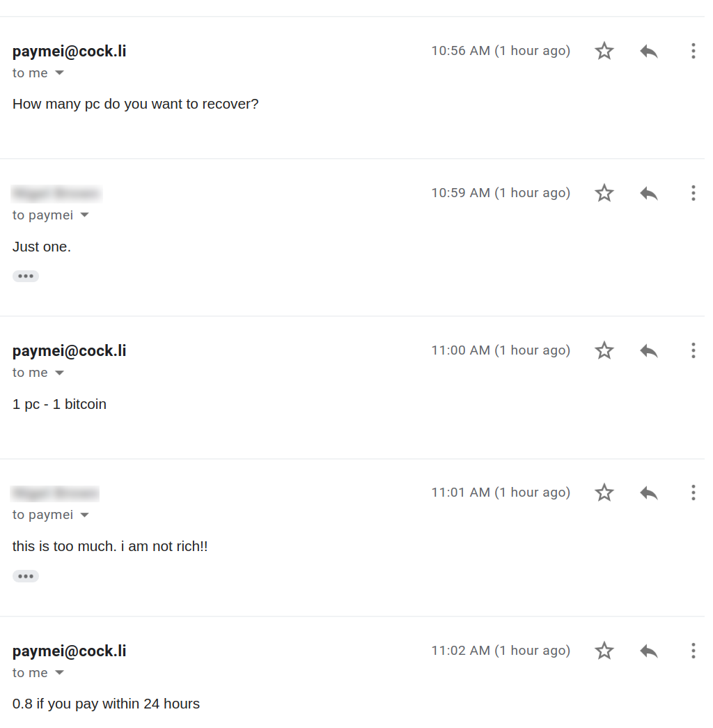Expand "to me" details on 11:02 AM message

(x=59, y=673)
